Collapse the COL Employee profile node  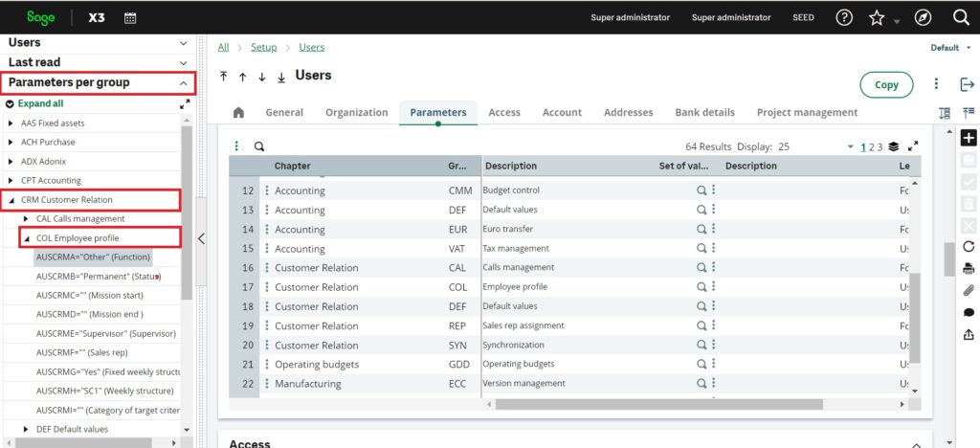point(26,238)
